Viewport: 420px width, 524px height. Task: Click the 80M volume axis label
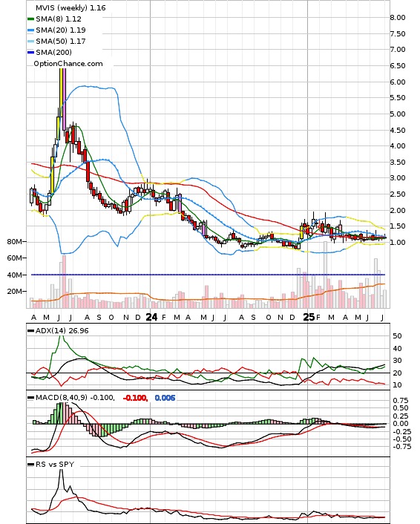click(x=15, y=242)
